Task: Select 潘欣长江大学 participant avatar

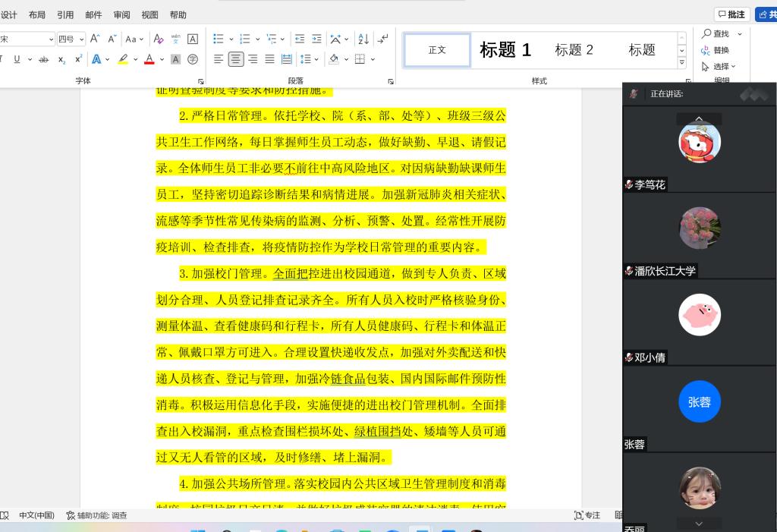Action: point(699,228)
